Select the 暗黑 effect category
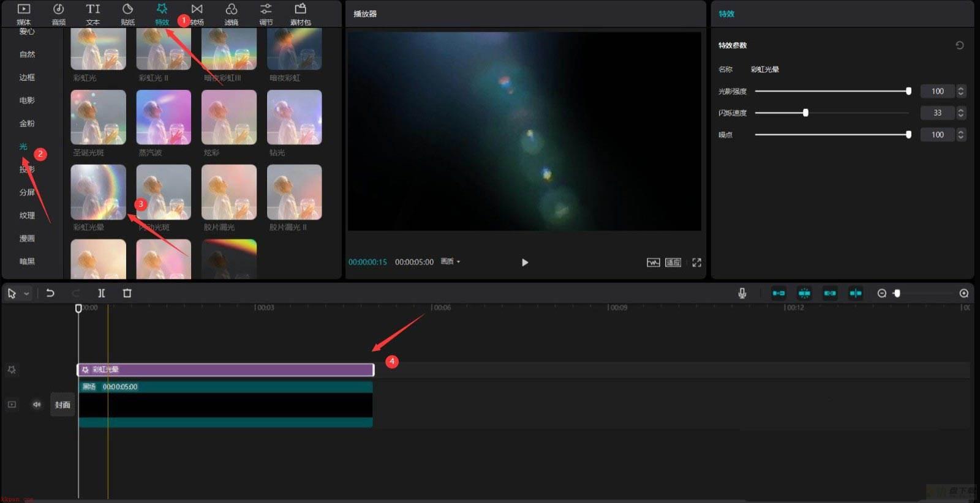The height and width of the screenshot is (503, 980). (27, 261)
